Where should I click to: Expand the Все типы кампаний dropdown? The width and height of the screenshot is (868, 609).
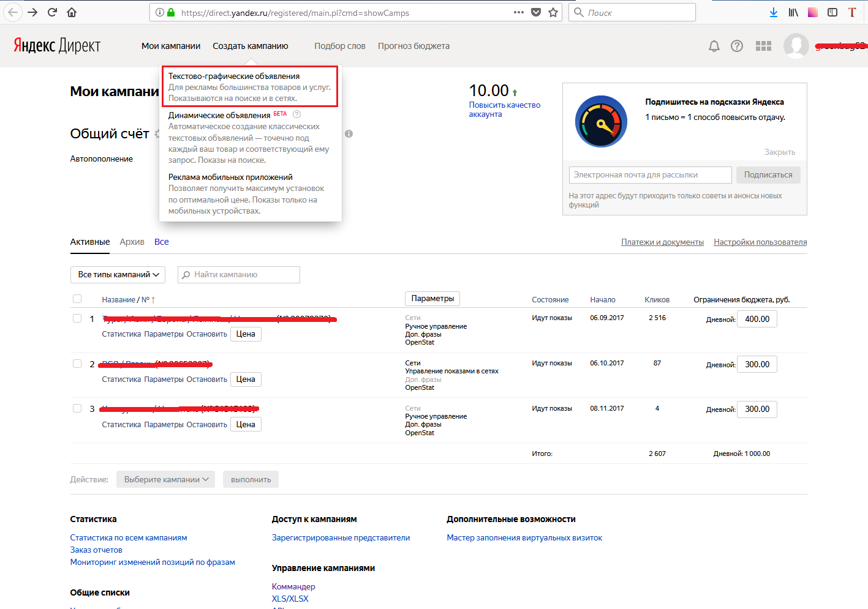point(118,275)
